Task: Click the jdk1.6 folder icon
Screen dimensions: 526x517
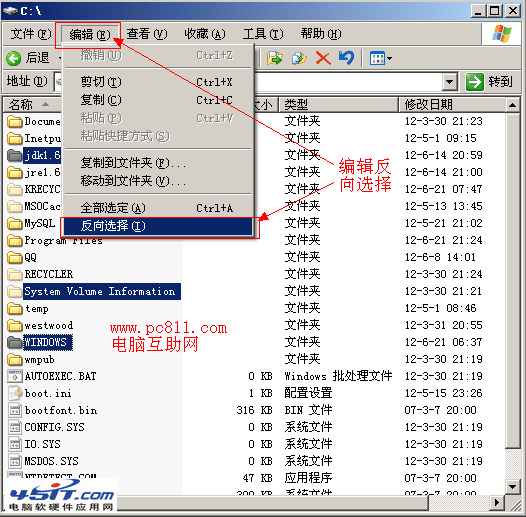Action: pyautogui.click(x=14, y=155)
